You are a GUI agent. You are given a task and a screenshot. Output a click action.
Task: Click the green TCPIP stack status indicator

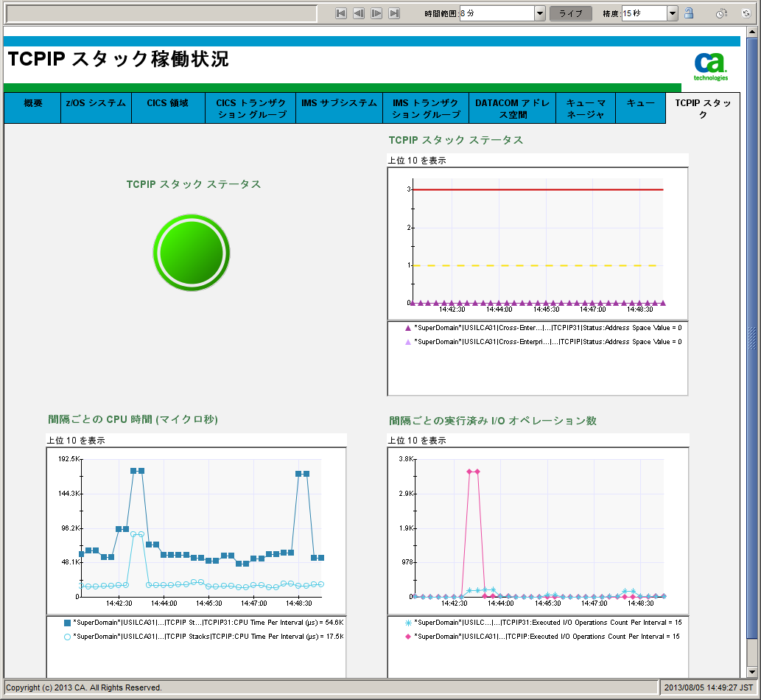click(x=191, y=253)
